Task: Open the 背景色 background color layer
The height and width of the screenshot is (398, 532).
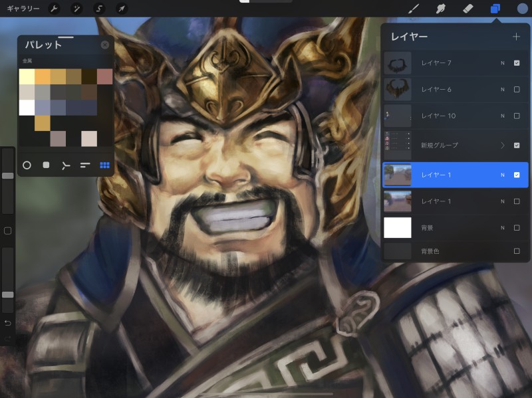Action: click(456, 251)
